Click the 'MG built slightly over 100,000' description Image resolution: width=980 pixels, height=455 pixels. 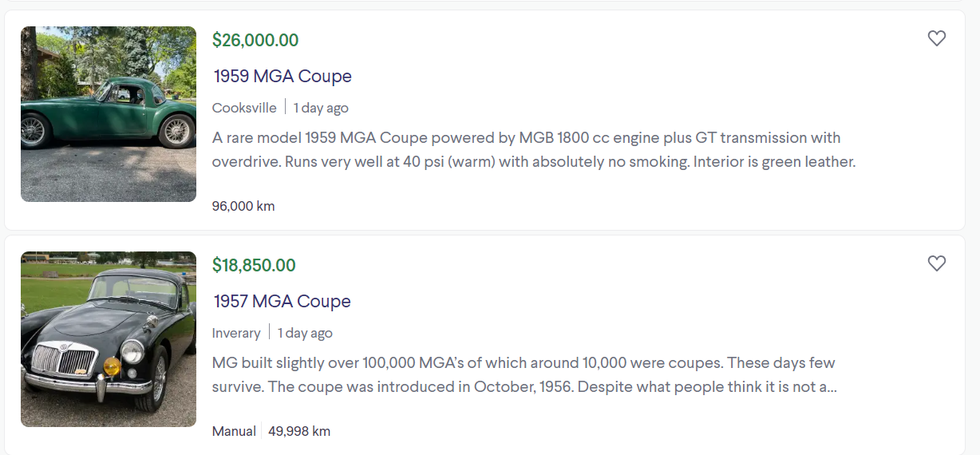pyautogui.click(x=524, y=375)
